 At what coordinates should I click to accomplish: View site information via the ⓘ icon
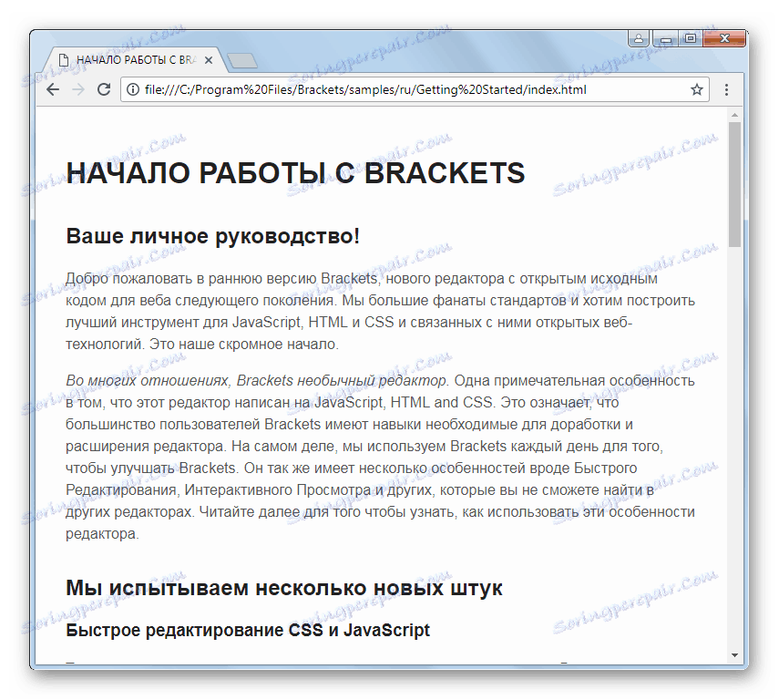click(133, 89)
